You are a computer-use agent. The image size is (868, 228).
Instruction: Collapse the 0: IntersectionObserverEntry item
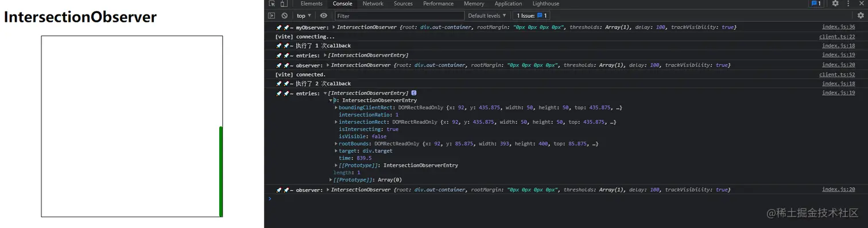[331, 100]
